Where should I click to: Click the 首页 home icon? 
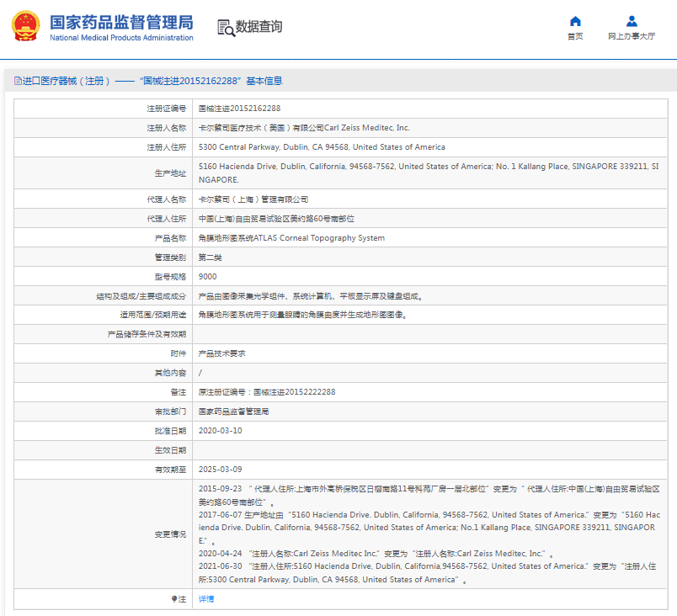[x=575, y=19]
